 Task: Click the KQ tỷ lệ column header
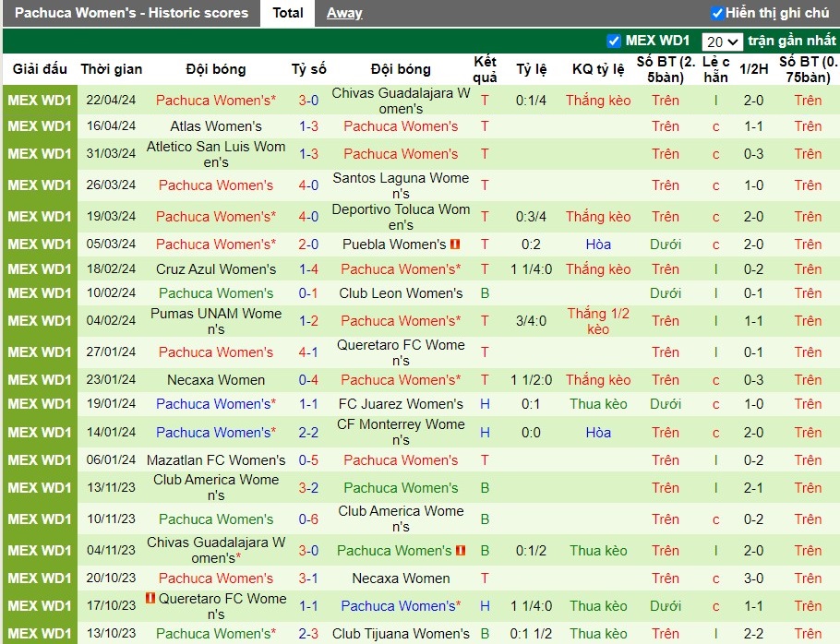pyautogui.click(x=598, y=69)
